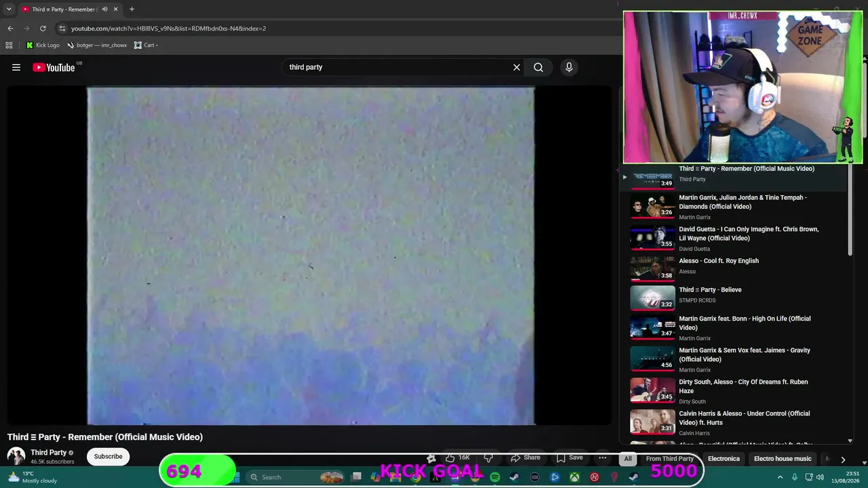Open the Cart bookmarks folder
This screenshot has width=868, height=488.
(x=146, y=45)
